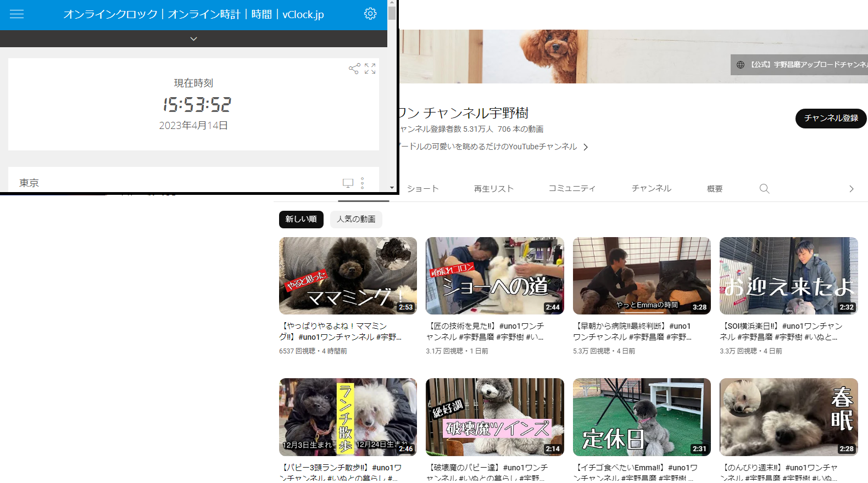Switch to the チャンネル tab
Image resolution: width=868 pixels, height=483 pixels.
(652, 188)
